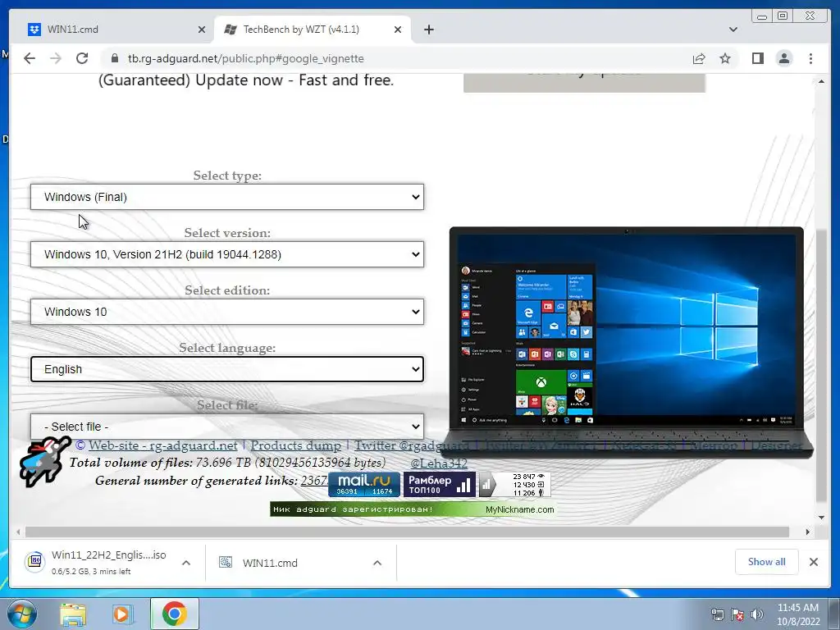
Task: Click the vertical scrollbar down arrow
Action: (821, 518)
